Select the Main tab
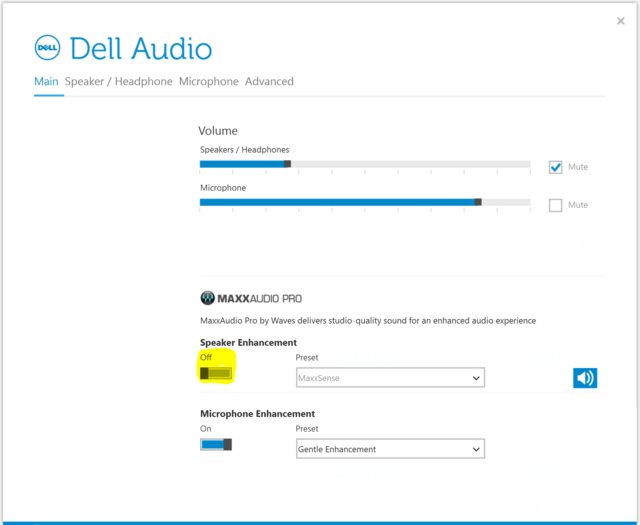 pos(46,81)
